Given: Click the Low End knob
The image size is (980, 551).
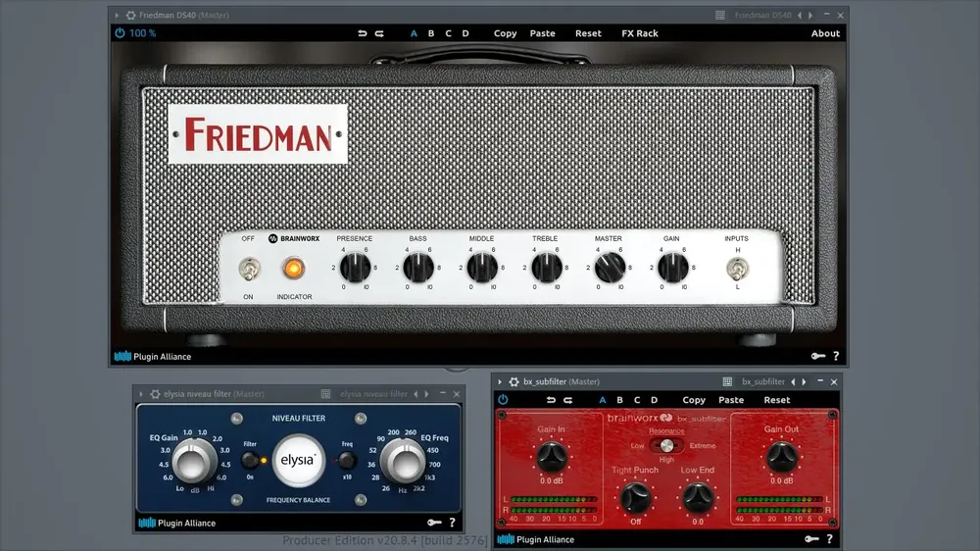Looking at the screenshot, I should tap(698, 498).
